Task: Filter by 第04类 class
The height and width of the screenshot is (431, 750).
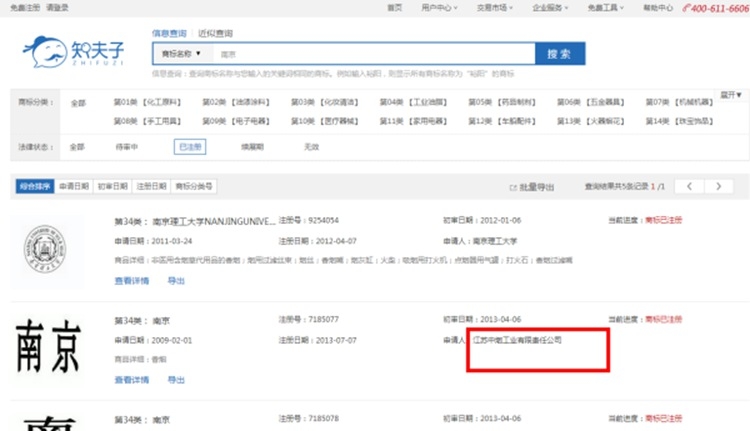Action: pyautogui.click(x=413, y=102)
